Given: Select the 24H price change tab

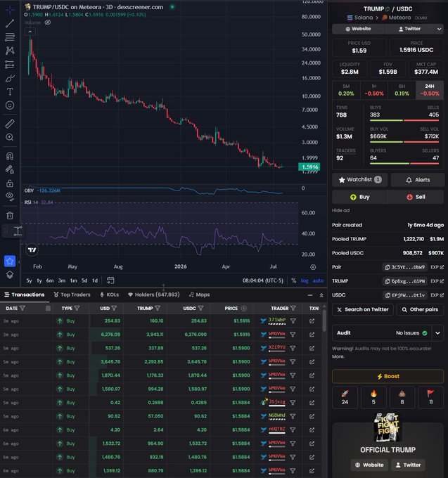Looking at the screenshot, I should click(x=430, y=90).
